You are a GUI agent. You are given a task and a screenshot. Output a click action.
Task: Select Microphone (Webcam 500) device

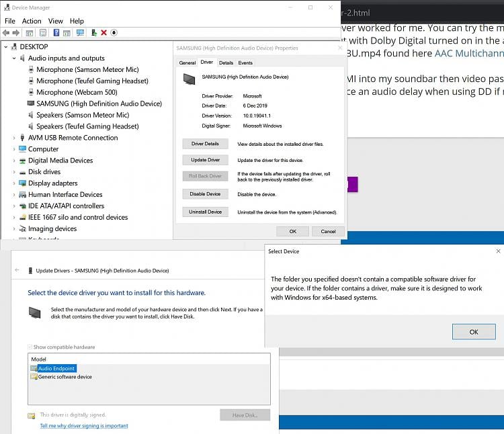pos(77,92)
